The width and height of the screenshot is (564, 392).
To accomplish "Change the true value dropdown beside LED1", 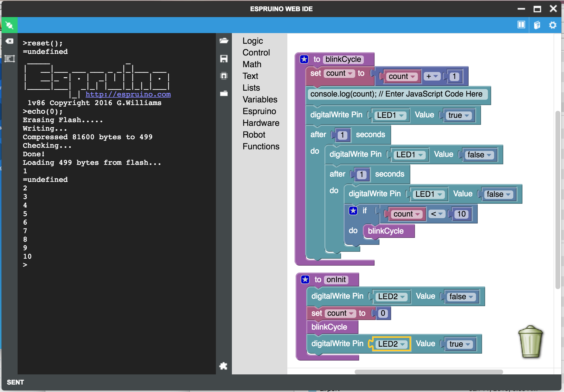I will tap(458, 115).
